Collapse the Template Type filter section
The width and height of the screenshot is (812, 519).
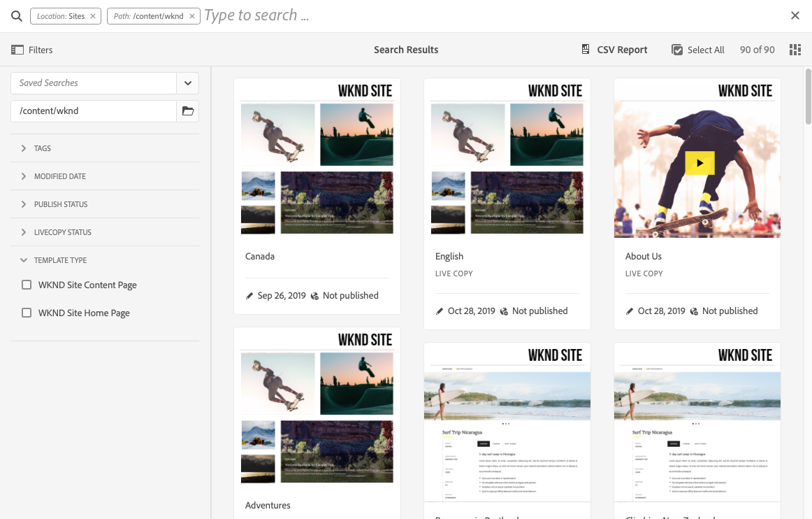tap(105, 260)
